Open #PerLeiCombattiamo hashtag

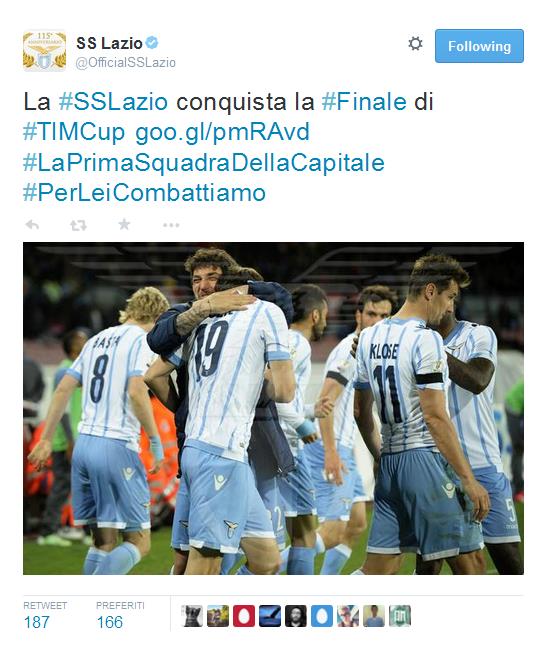[x=144, y=193]
